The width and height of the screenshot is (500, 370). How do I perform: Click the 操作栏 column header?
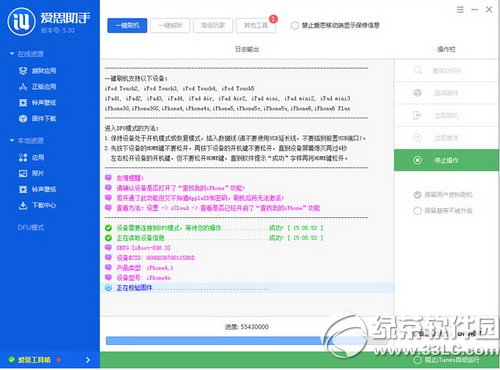point(446,49)
